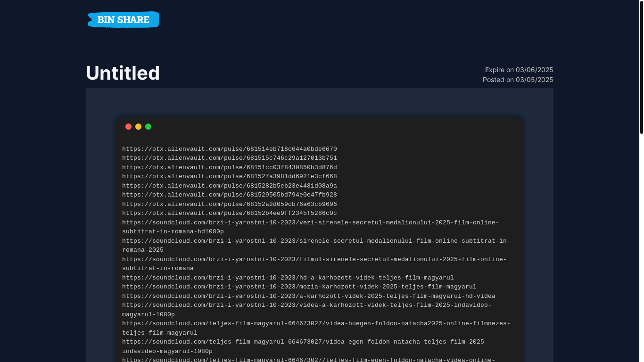The height and width of the screenshot is (362, 644).
Task: Click soundcloud URL hd-a-karhozott-videk-teljes-film-magyarul
Action: (288, 278)
